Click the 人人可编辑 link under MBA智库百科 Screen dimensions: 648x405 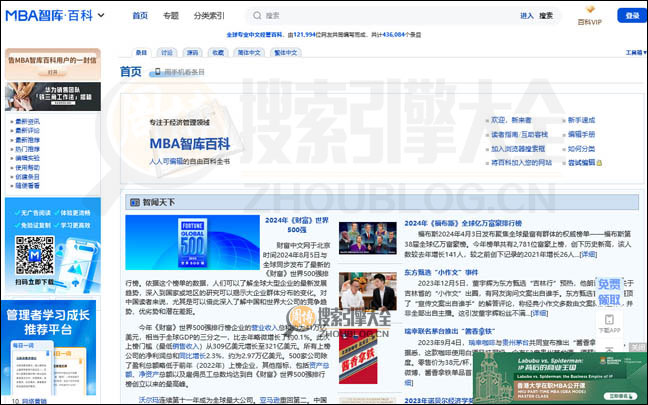coord(166,162)
